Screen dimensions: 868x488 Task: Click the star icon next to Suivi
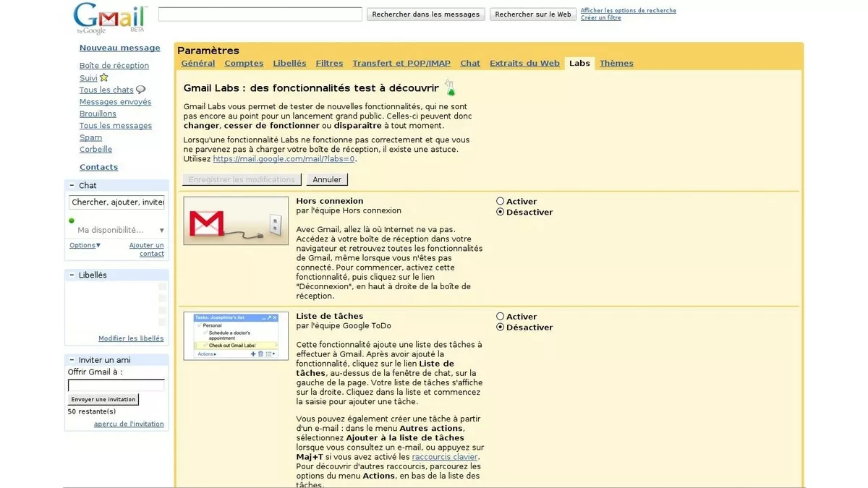pyautogui.click(x=103, y=77)
